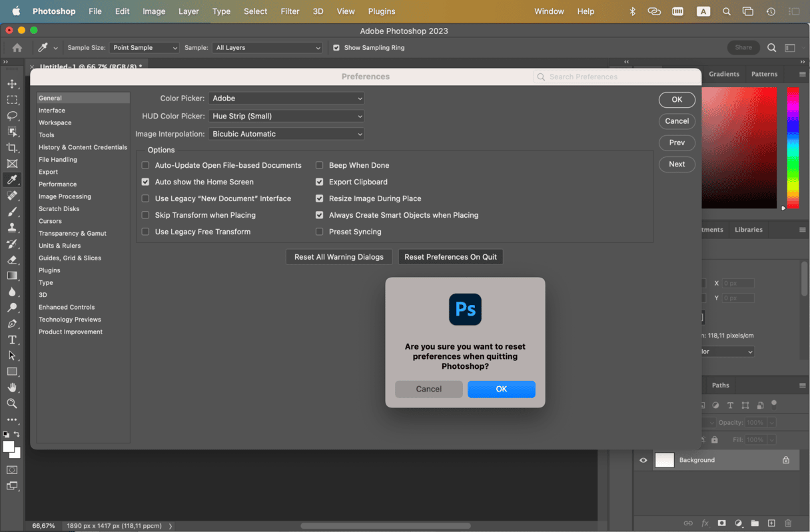
Task: Uncheck Auto show the Home Screen
Action: click(x=146, y=182)
